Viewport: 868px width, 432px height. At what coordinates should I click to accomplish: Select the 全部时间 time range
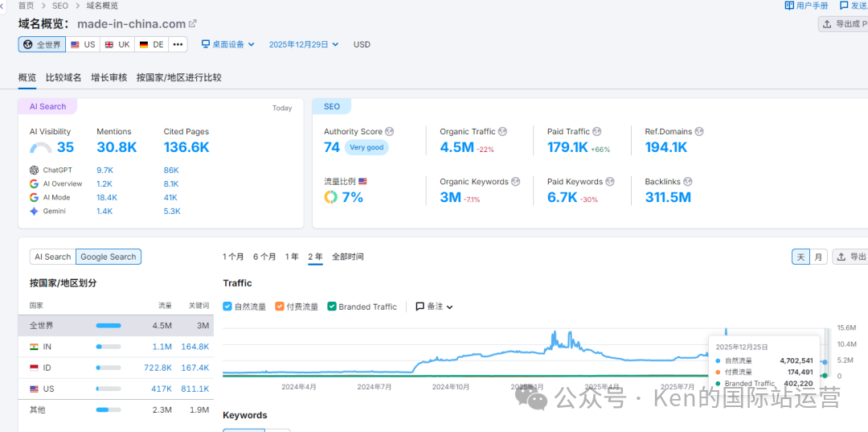pos(348,257)
